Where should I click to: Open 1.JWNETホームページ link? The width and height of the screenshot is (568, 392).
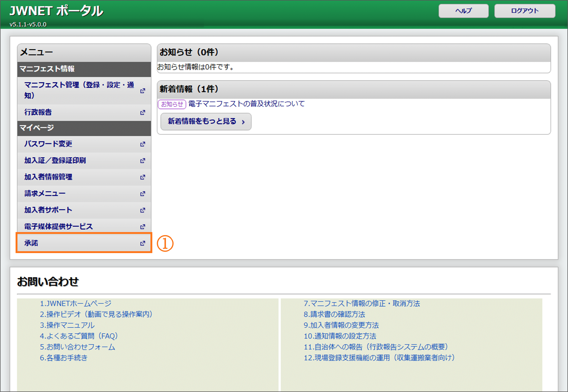[x=75, y=304]
